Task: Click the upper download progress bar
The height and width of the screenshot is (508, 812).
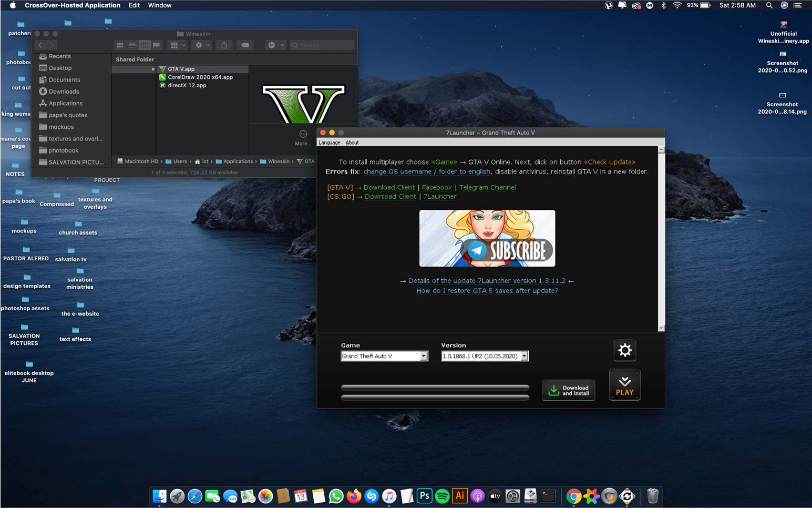Action: tap(435, 388)
